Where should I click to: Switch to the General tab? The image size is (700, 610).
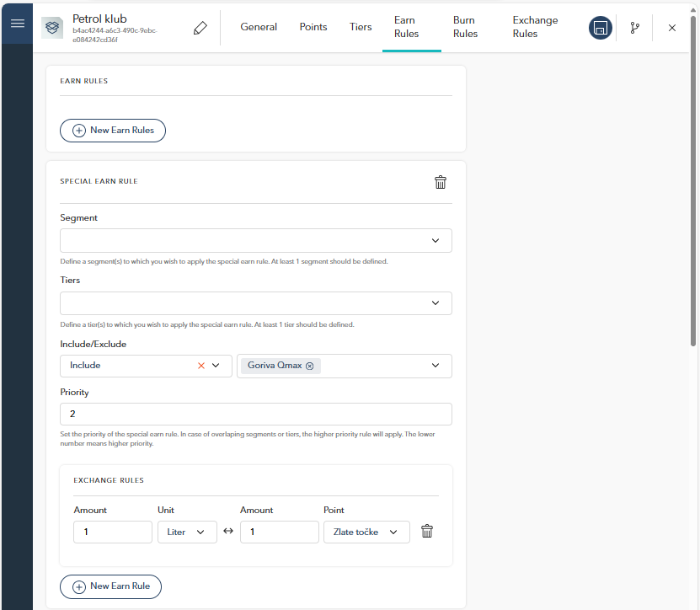259,27
